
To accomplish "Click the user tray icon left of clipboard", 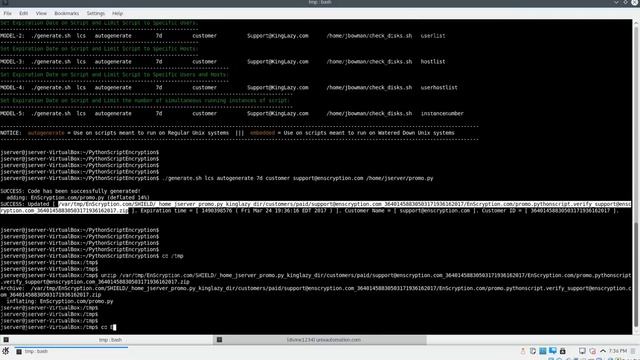I will tap(523, 351).
